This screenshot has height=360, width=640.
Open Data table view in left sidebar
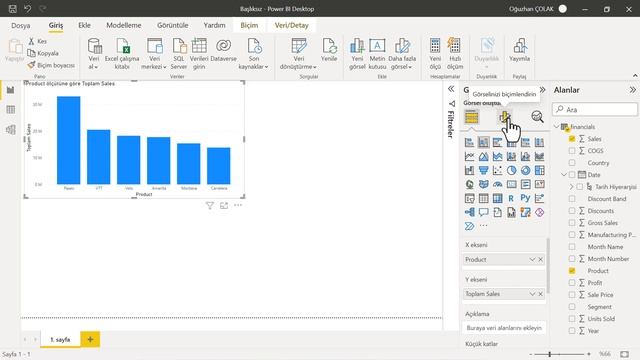click(x=11, y=110)
